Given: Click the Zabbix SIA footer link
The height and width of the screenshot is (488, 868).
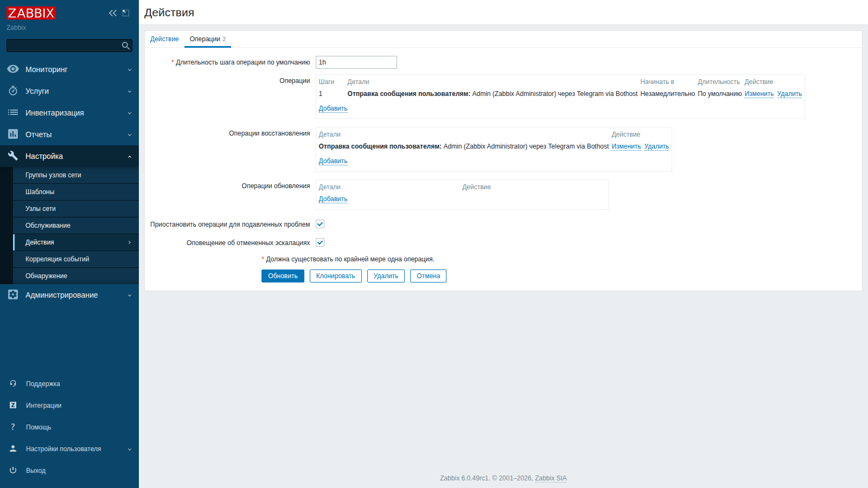Looking at the screenshot, I should (551, 478).
